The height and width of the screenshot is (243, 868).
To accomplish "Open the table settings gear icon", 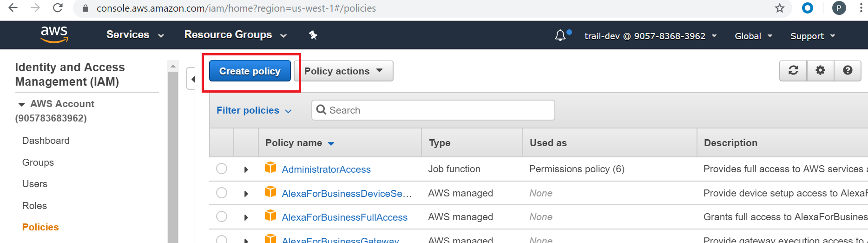I will (x=820, y=71).
